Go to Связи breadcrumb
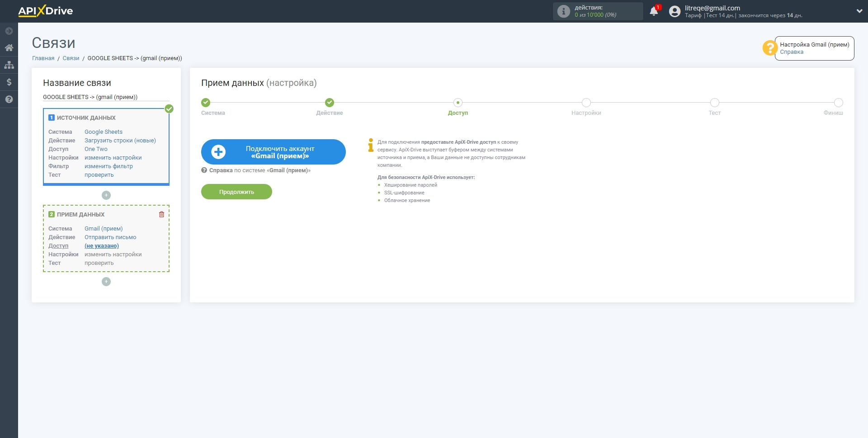The image size is (868, 438). [71, 58]
